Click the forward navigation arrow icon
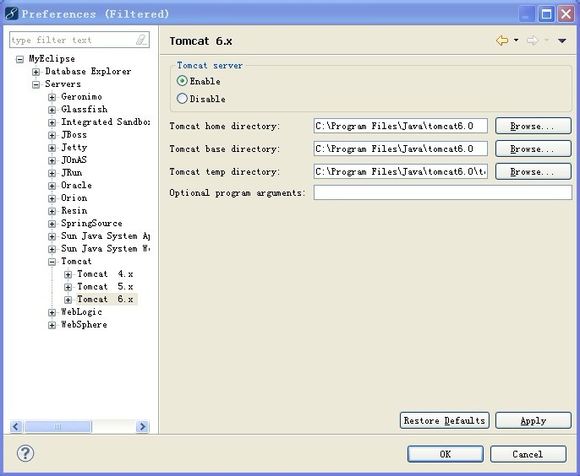Image resolution: width=580 pixels, height=476 pixels. click(532, 40)
